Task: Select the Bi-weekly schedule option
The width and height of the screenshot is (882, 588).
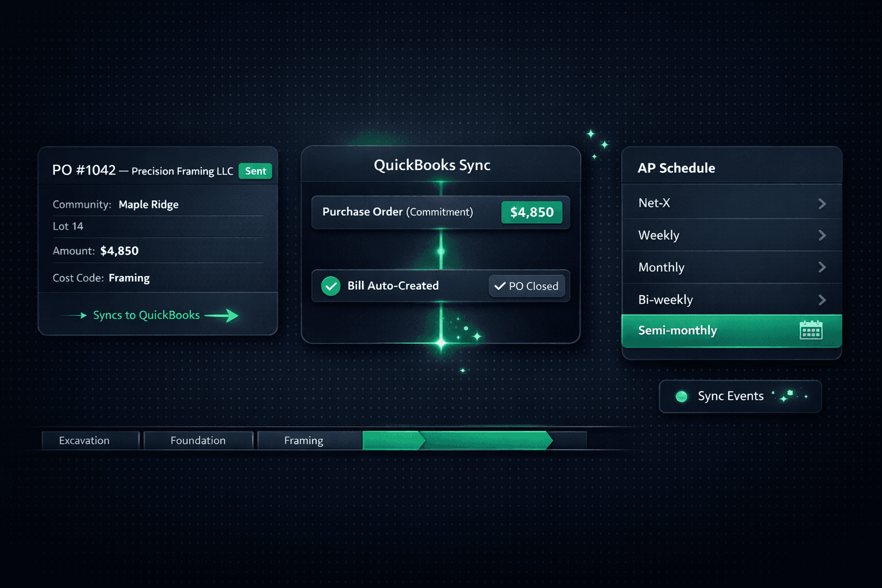Action: [x=732, y=299]
